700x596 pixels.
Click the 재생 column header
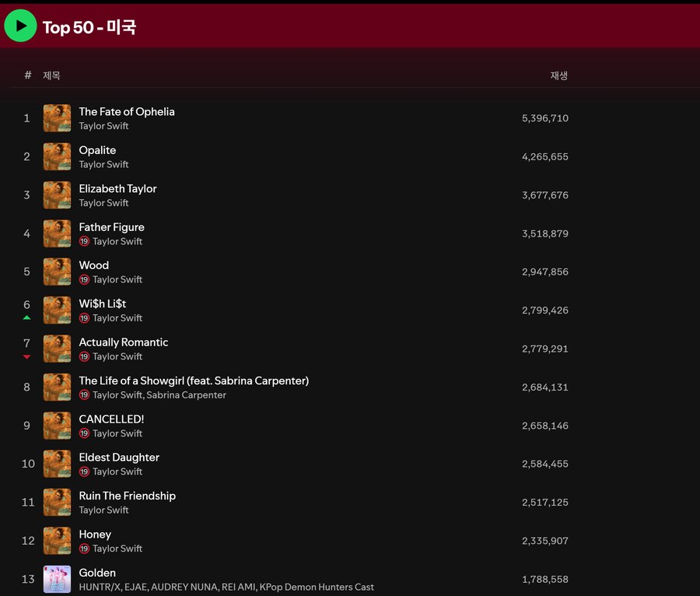(x=558, y=75)
